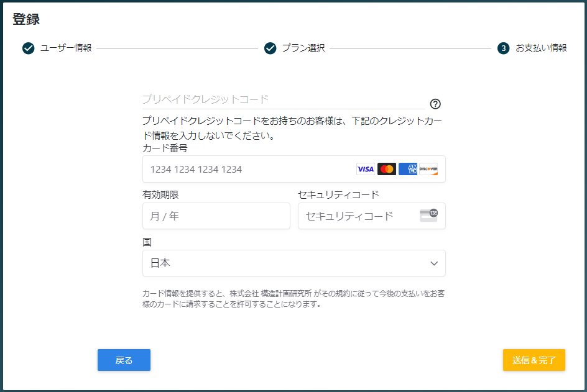Open the 国 dropdown showing 日本
587x392 pixels.
click(294, 263)
